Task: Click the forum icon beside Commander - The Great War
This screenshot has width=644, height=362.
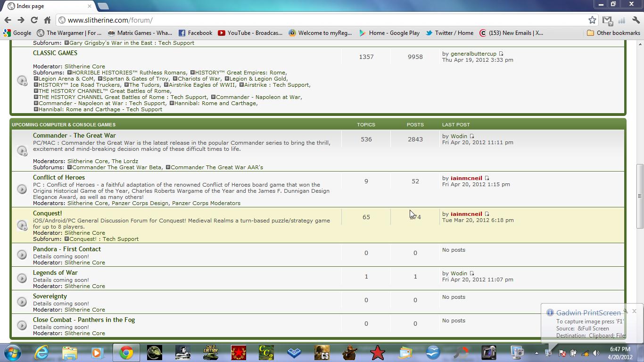Action: [22, 150]
